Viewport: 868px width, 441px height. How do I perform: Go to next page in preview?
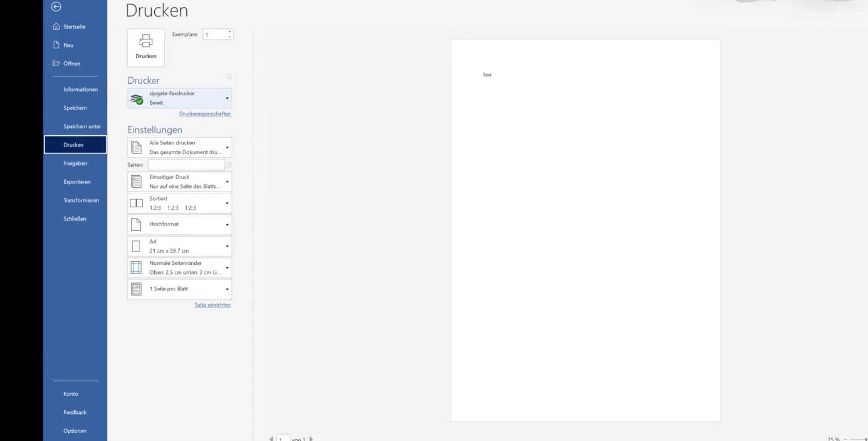311,439
